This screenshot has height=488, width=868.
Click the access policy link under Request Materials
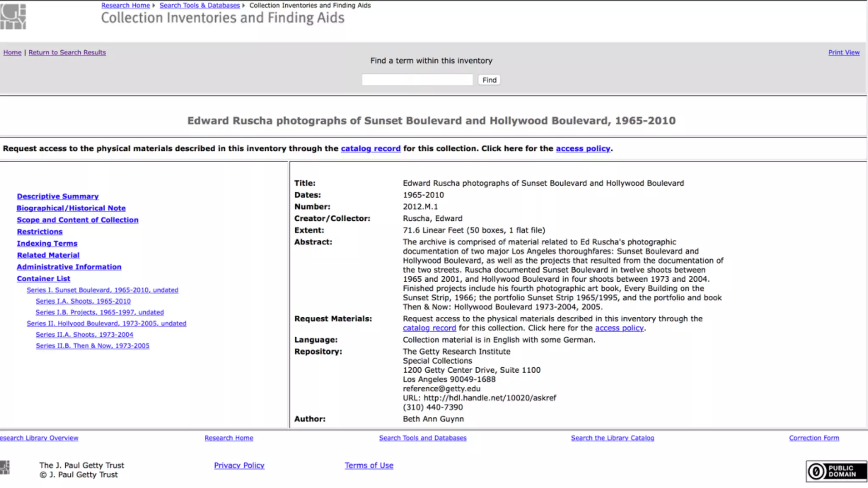(619, 328)
